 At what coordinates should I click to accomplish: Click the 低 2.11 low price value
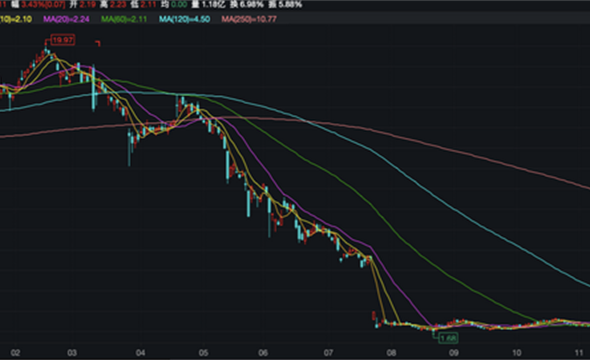coord(143,5)
